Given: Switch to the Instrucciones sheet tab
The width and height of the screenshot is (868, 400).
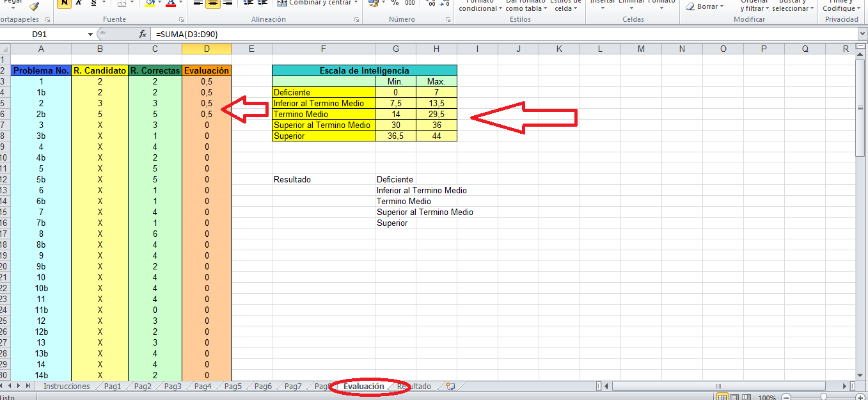Looking at the screenshot, I should pos(67,387).
